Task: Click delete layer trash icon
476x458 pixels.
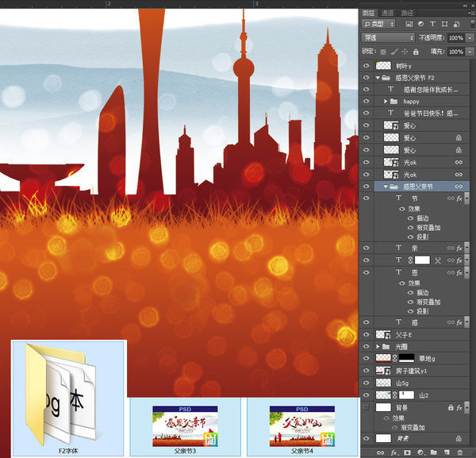Action: coord(460,452)
